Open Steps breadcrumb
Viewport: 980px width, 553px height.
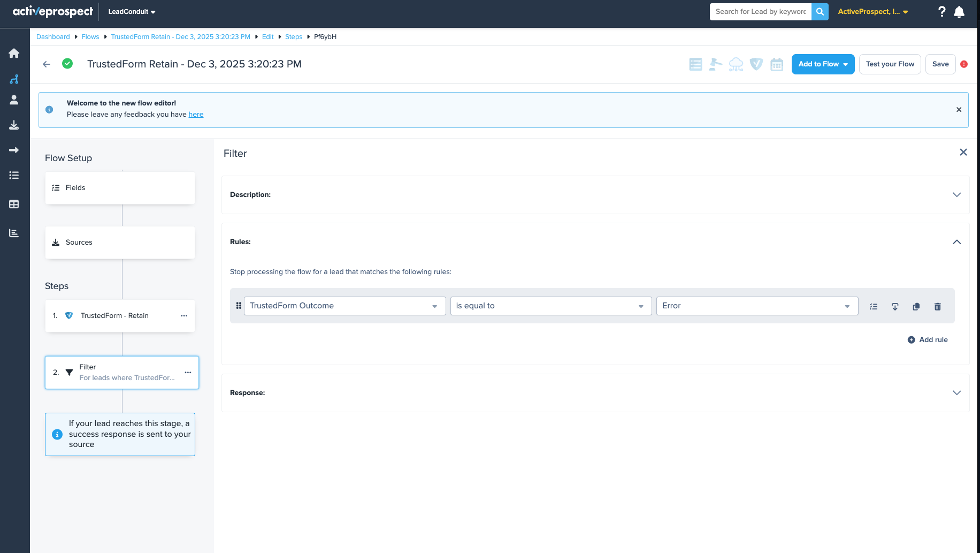click(x=294, y=37)
